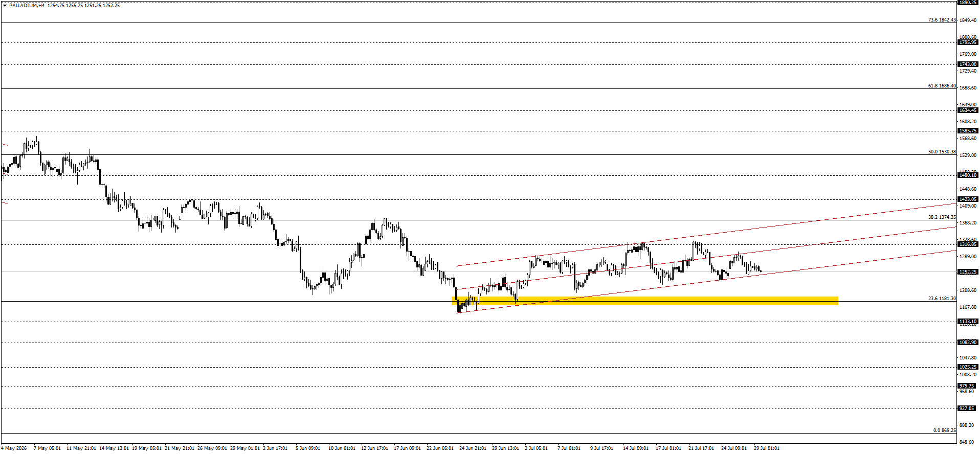This screenshot has width=980, height=454.
Task: Click the 29 Jul 01:01 time label
Action: [x=766, y=448]
